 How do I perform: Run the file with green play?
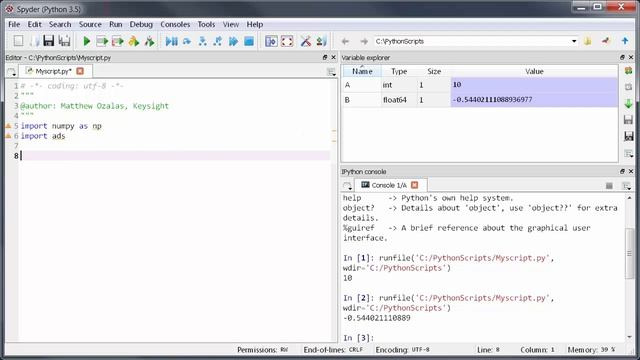coord(87,41)
